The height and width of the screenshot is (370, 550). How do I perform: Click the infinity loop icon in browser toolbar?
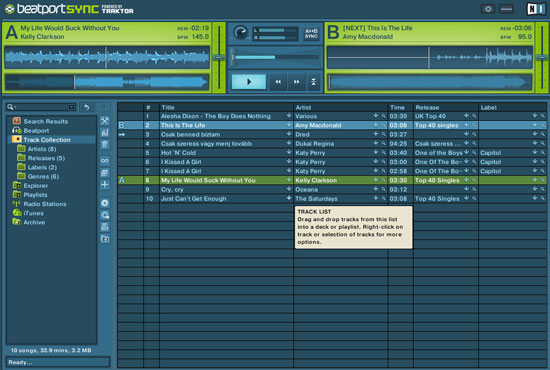[105, 161]
